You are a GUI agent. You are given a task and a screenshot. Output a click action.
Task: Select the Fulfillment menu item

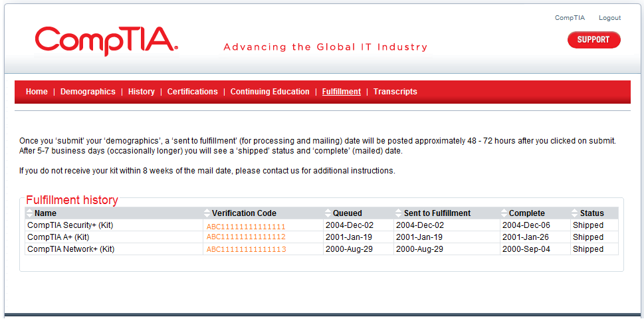342,92
